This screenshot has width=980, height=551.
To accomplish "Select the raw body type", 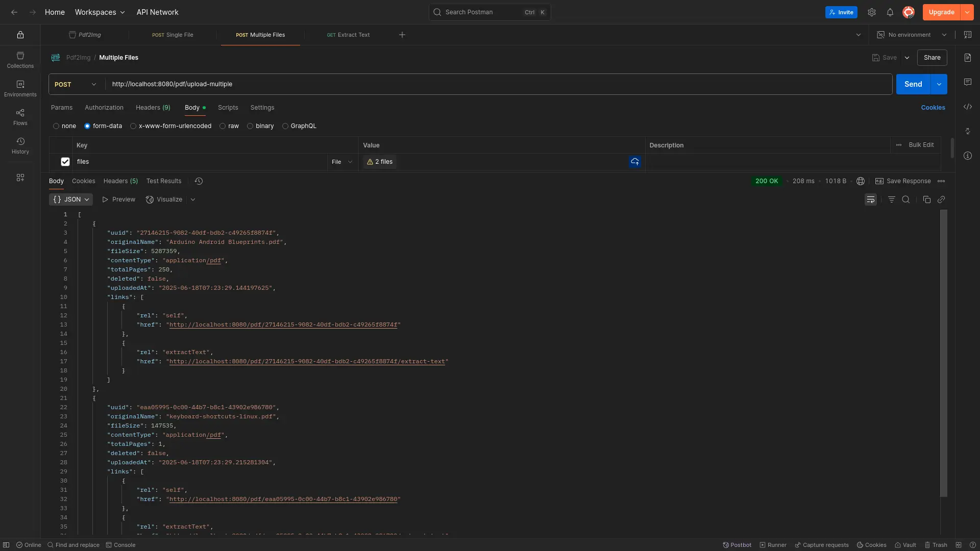I will [223, 126].
